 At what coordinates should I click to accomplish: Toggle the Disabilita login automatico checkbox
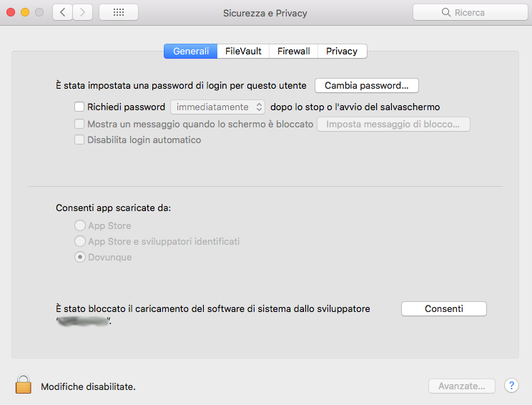pos(79,140)
